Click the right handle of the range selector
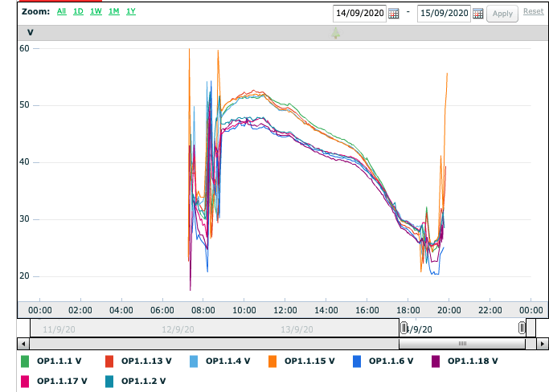This screenshot has width=549, height=392. click(522, 328)
